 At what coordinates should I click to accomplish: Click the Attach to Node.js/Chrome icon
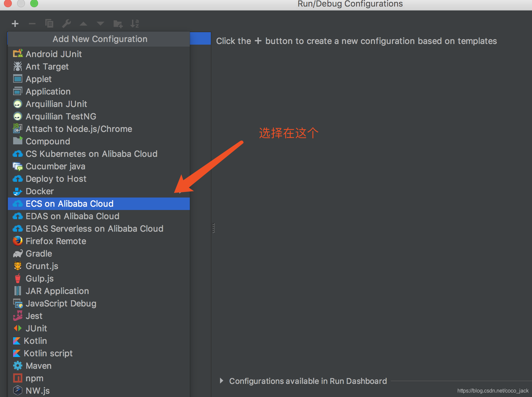18,129
